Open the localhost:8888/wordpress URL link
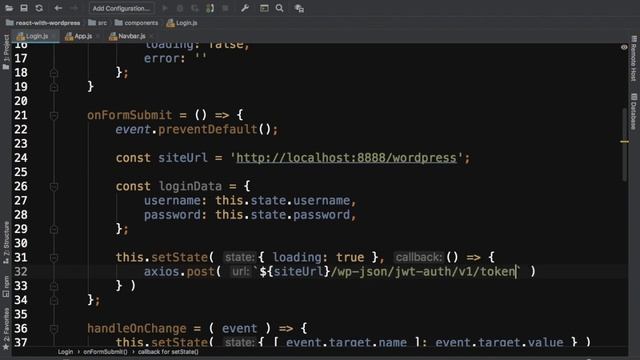Screen dimensions: 640x360 tap(346, 158)
